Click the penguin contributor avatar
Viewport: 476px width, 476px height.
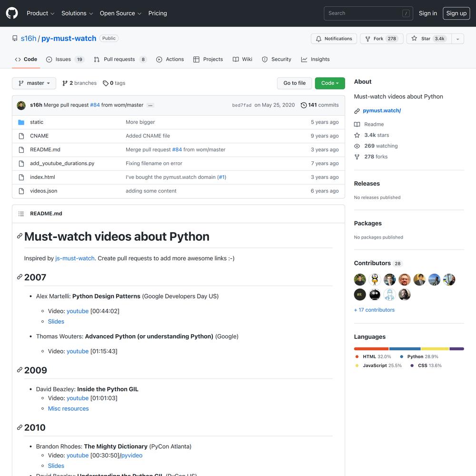point(375,279)
